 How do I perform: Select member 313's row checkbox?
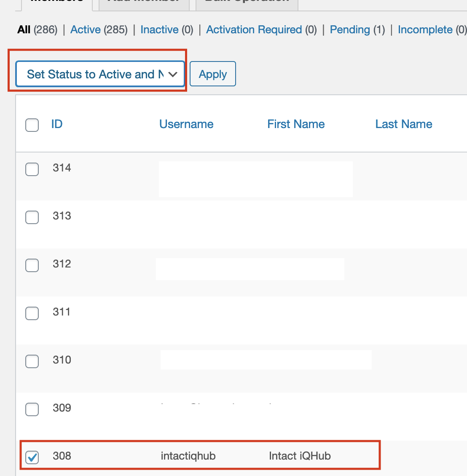[x=32, y=217]
